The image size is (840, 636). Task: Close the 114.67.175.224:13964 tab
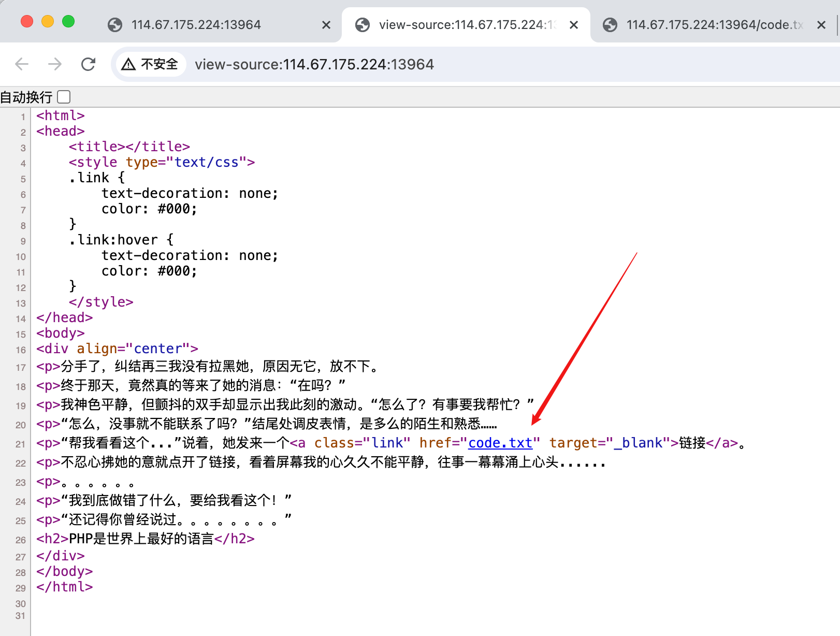[x=326, y=24]
